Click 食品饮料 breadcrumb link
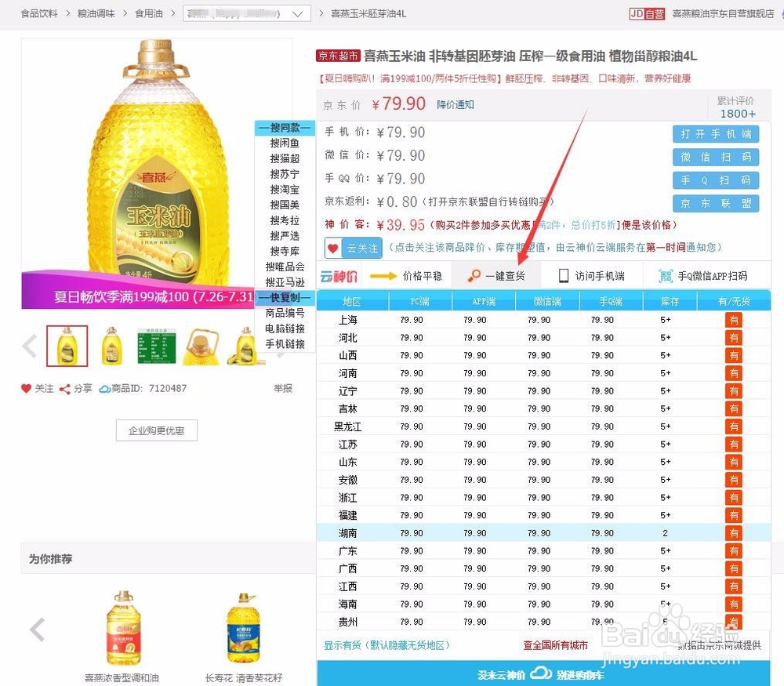784x686 pixels. coord(39,13)
